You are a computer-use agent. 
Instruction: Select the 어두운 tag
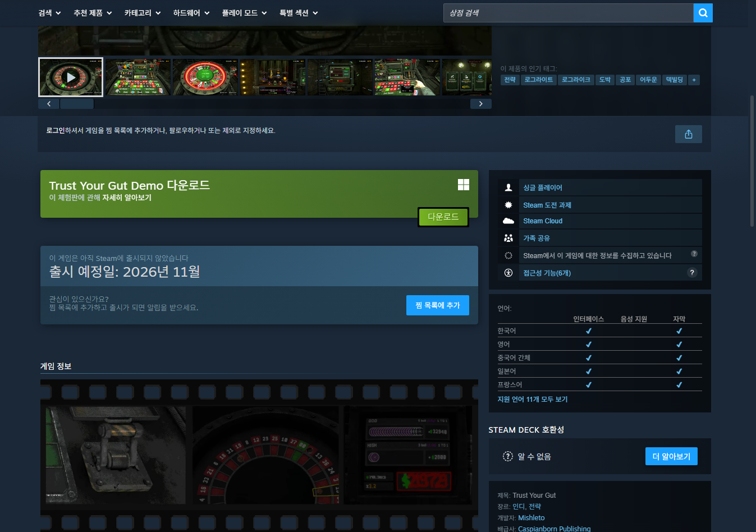click(x=648, y=80)
